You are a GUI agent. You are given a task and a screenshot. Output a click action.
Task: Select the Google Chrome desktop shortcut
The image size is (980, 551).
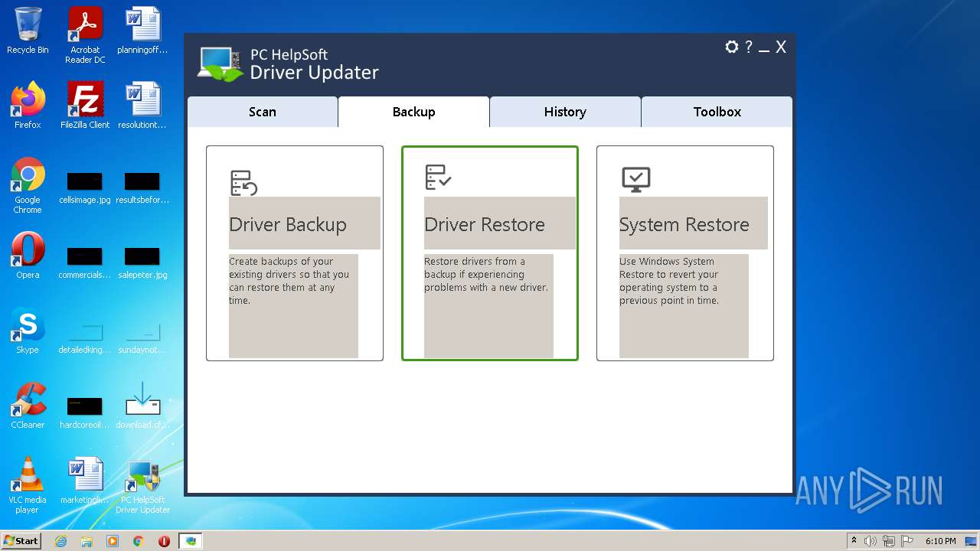28,185
